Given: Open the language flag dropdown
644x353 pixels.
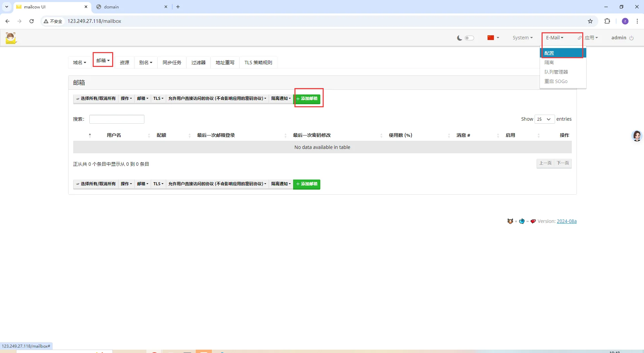Looking at the screenshot, I should click(493, 38).
